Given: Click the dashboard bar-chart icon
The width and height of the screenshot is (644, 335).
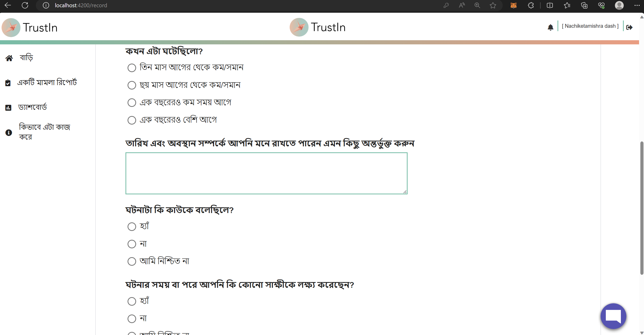Looking at the screenshot, I should tap(8, 107).
